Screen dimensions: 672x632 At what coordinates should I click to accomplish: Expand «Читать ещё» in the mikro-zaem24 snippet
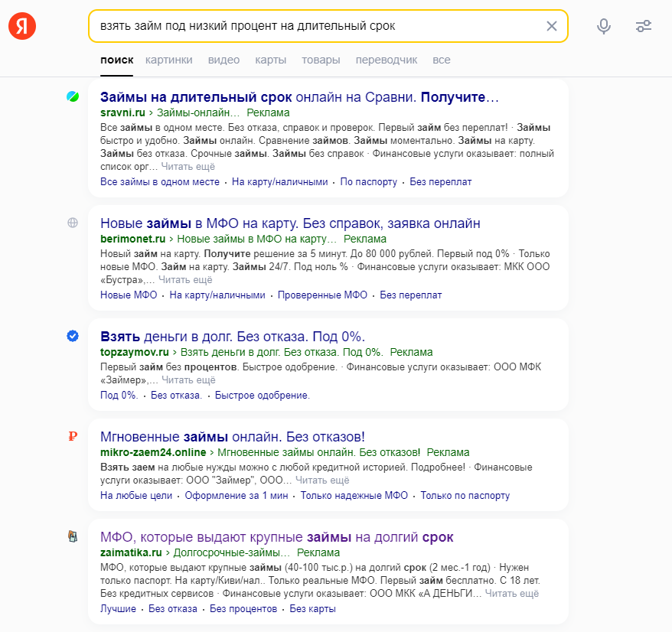tap(322, 481)
